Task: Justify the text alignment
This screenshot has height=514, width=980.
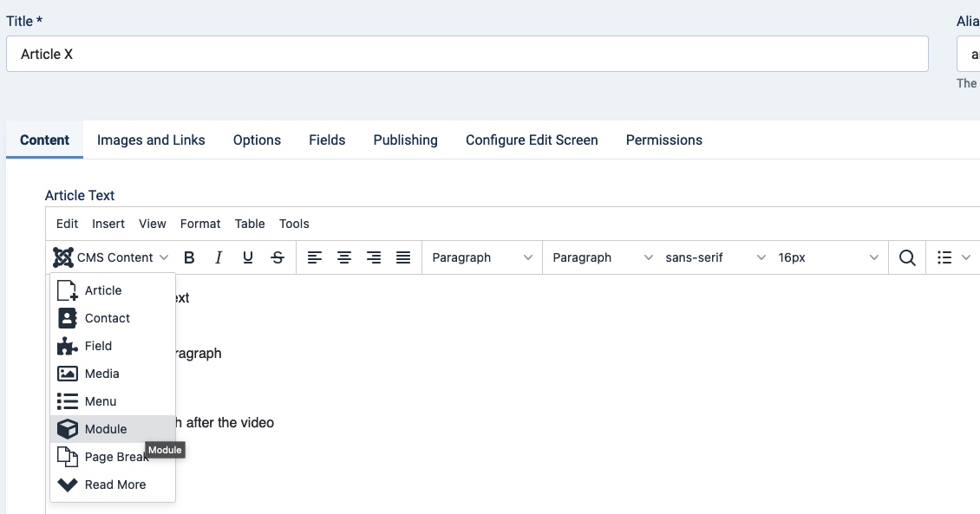Action: pos(403,257)
